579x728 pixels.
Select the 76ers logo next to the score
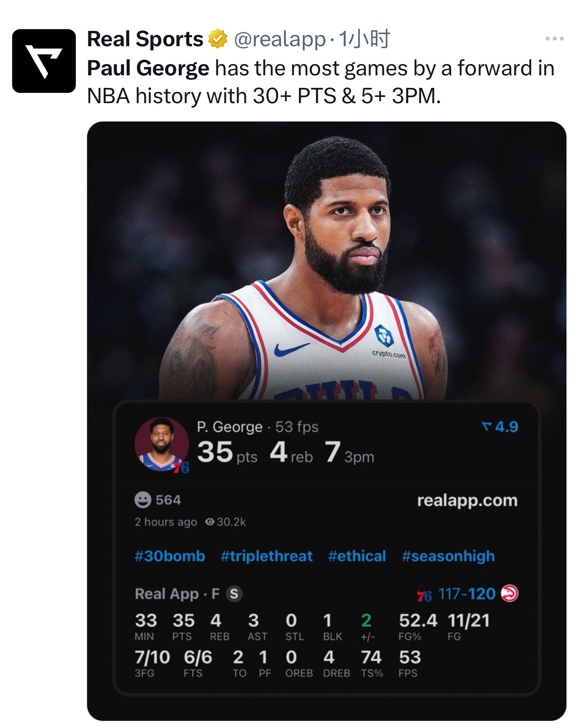pyautogui.click(x=424, y=593)
